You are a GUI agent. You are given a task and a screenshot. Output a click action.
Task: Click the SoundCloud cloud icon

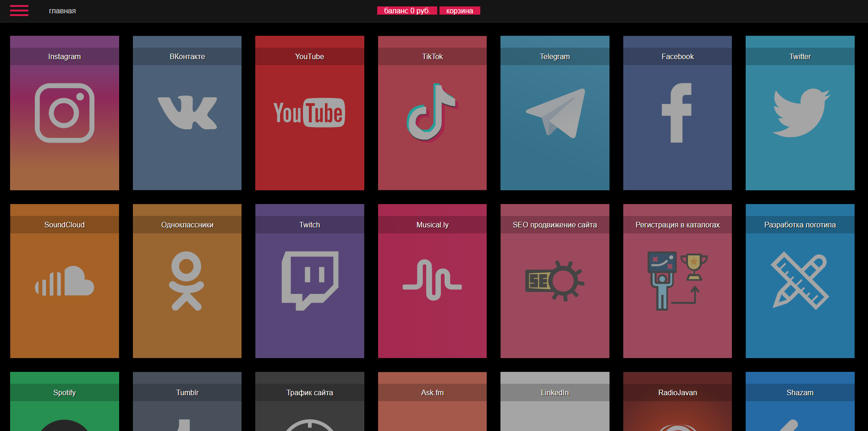pos(65,281)
